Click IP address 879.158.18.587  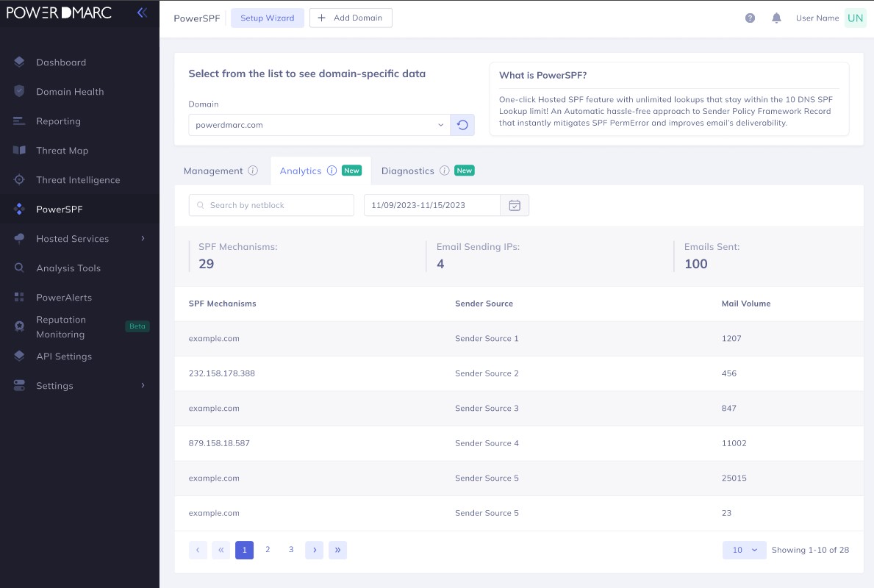(x=219, y=443)
